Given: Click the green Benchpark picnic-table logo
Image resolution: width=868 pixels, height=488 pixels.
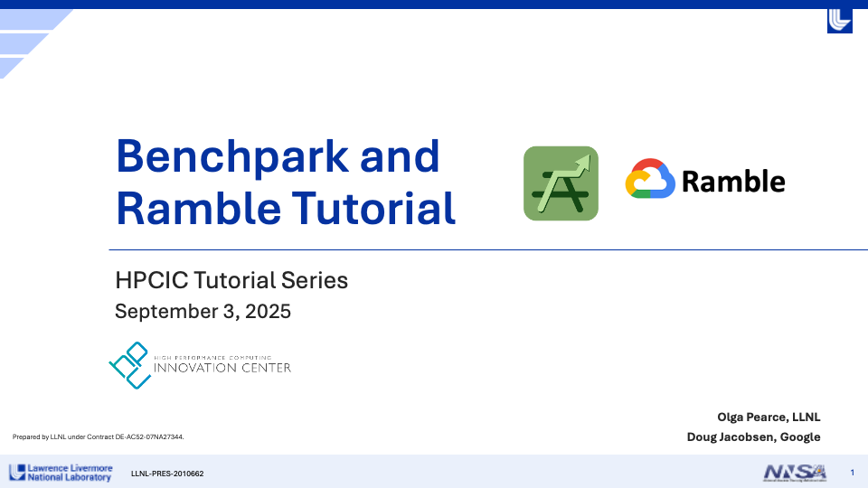Looking at the screenshot, I should [x=561, y=183].
